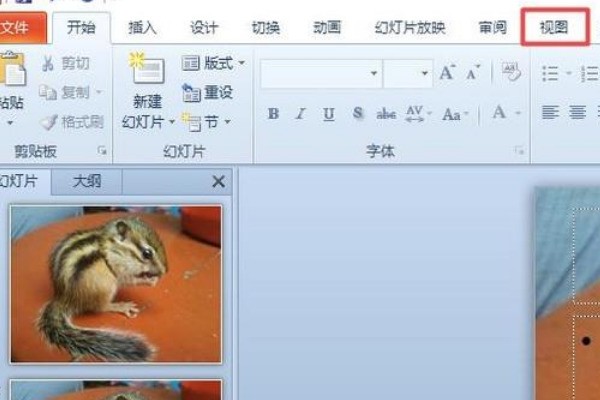Apply strikethrough with the abc icon
600x400 pixels.
pyautogui.click(x=386, y=114)
